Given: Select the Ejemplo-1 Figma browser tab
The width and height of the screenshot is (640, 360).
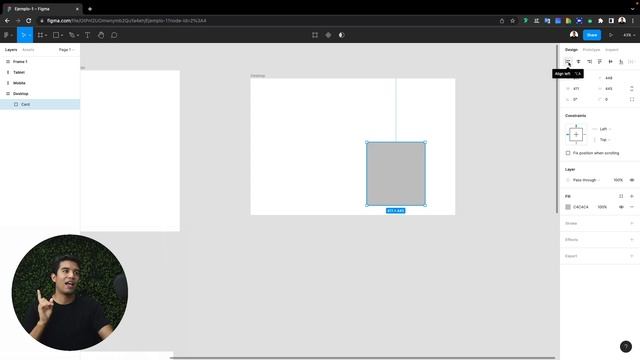Looking at the screenshot, I should tap(42, 9).
